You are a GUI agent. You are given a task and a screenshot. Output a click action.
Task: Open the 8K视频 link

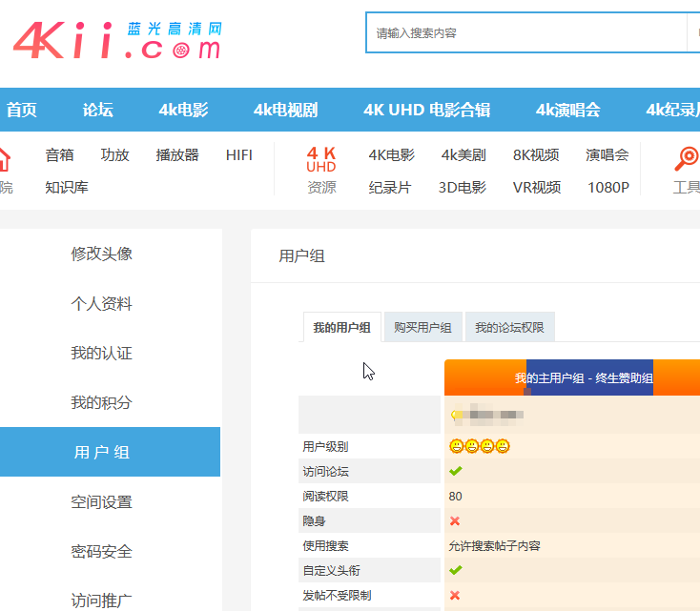click(x=536, y=155)
